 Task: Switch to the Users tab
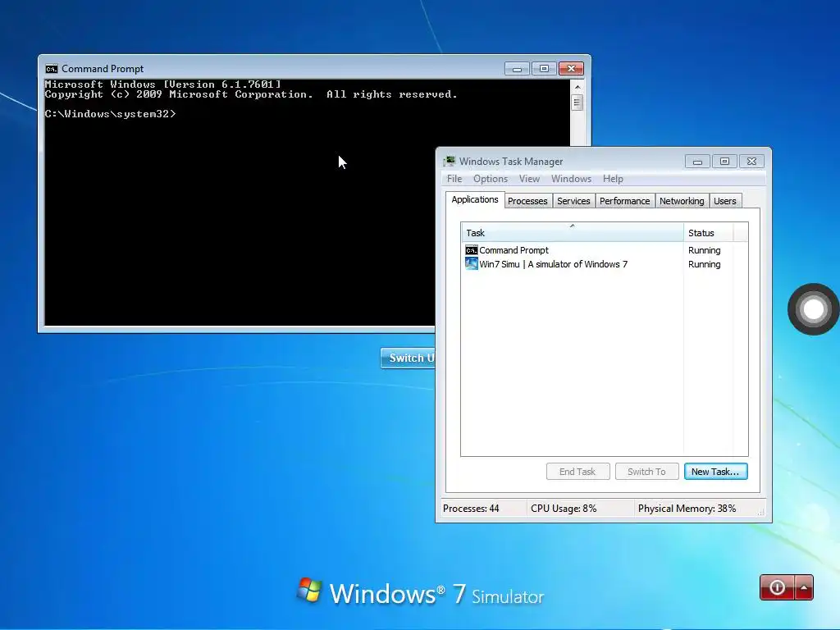click(x=725, y=201)
